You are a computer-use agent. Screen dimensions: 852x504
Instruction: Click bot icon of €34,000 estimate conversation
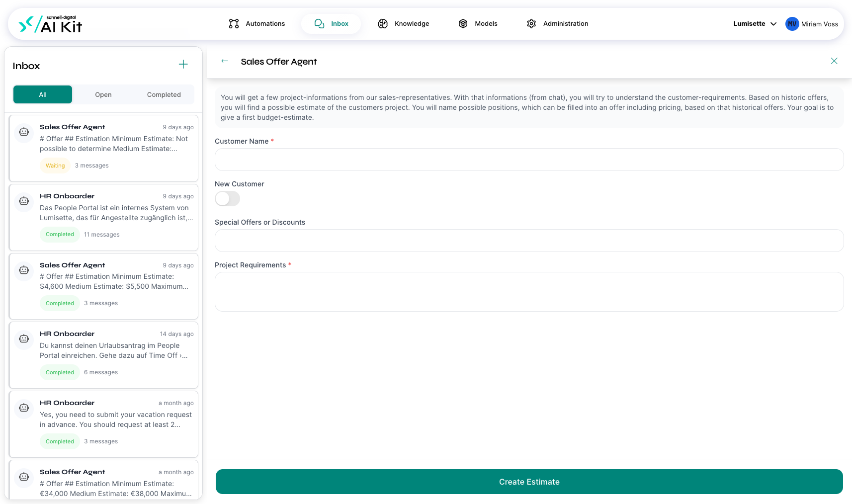pyautogui.click(x=24, y=477)
